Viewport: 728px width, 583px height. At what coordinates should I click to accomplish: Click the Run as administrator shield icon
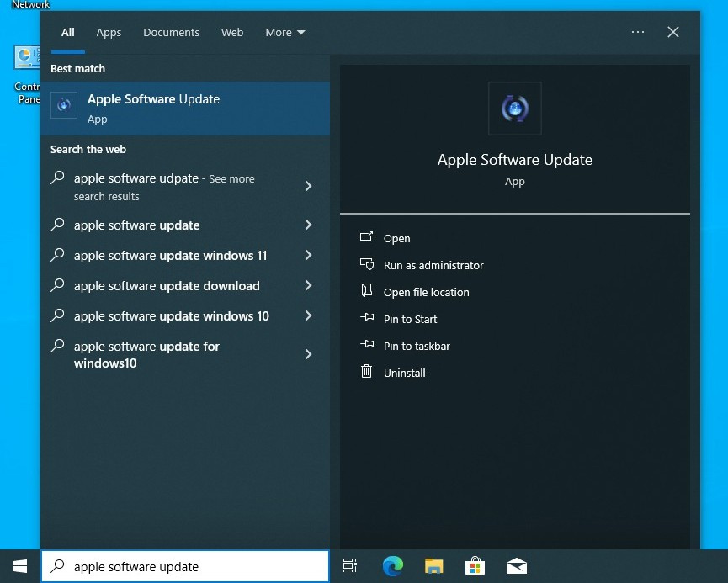[x=367, y=264]
